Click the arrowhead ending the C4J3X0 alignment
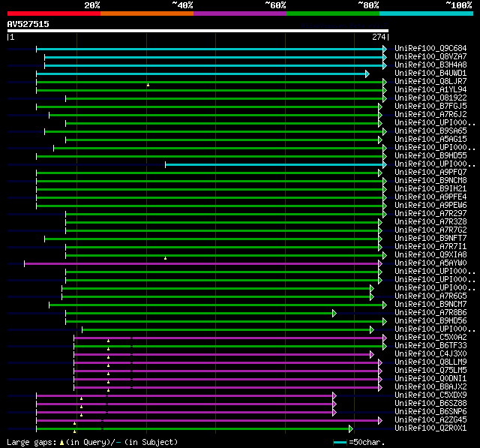Screen dimensions: 480x448 coord(372,355)
